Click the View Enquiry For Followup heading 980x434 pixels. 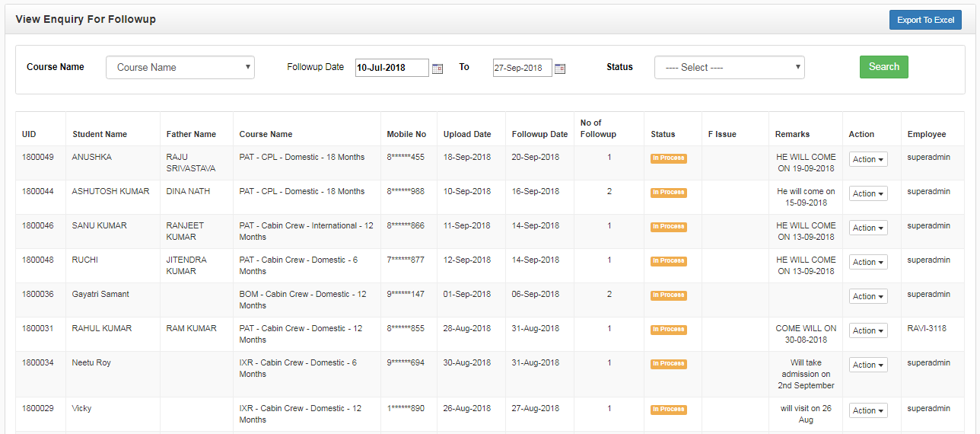[x=85, y=19]
